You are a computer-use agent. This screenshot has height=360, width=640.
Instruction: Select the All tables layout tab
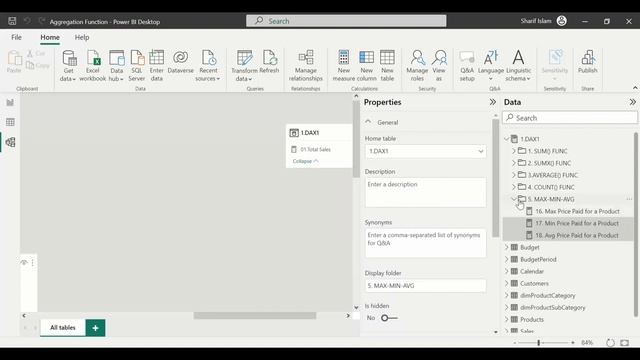click(x=62, y=328)
